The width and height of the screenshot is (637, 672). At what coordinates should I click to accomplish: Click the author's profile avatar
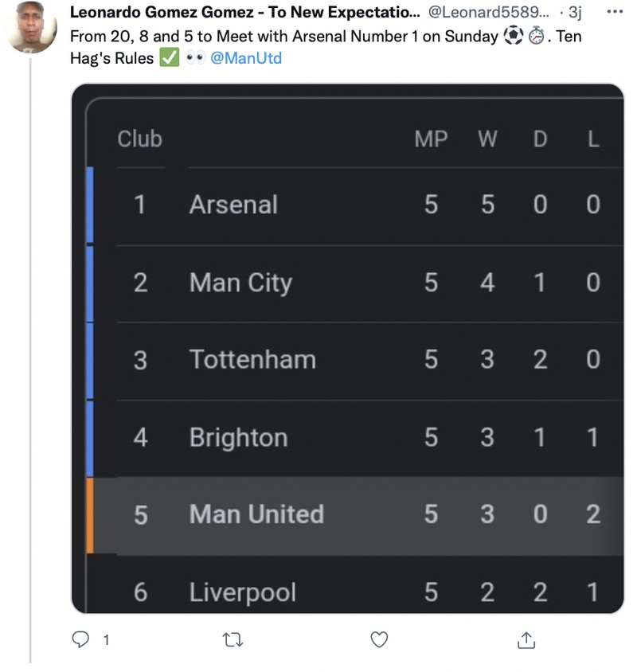(x=32, y=29)
